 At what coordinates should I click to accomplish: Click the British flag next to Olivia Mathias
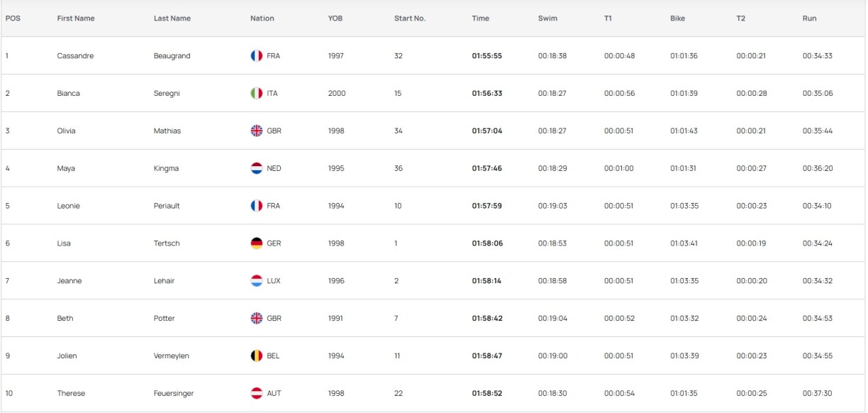pyautogui.click(x=257, y=131)
